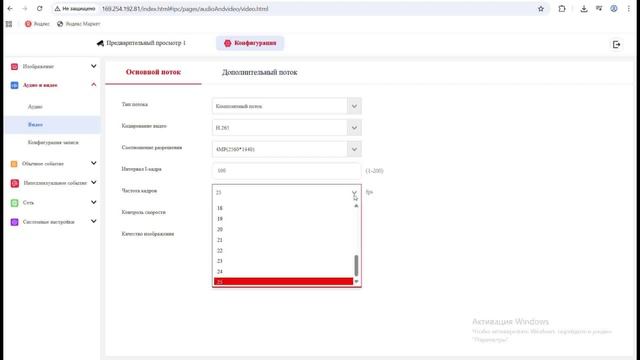Image resolution: width=640 pixels, height=360 pixels.
Task: Click the address bar URL
Action: 185,9
